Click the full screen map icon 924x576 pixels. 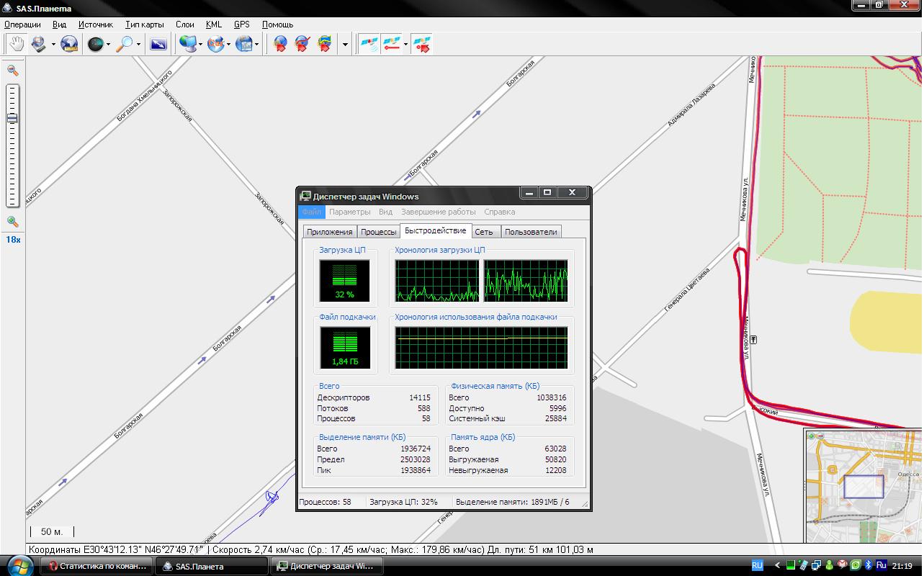pos(158,45)
